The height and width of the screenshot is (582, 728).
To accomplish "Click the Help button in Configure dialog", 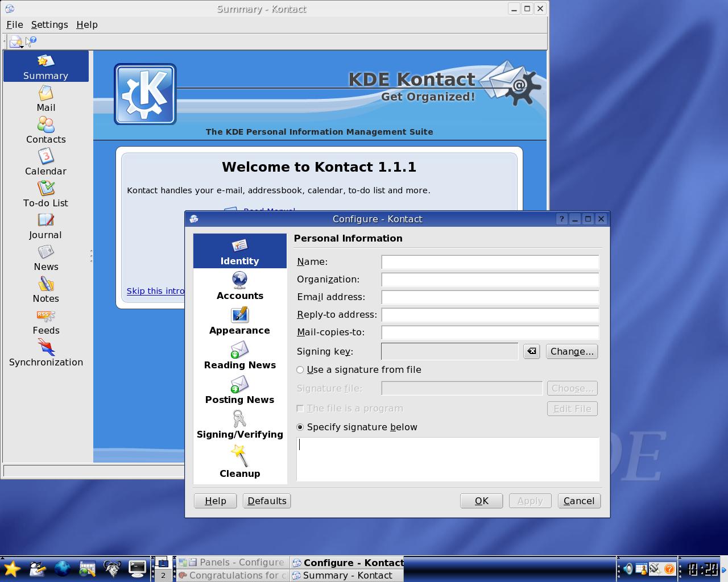I will [x=216, y=501].
